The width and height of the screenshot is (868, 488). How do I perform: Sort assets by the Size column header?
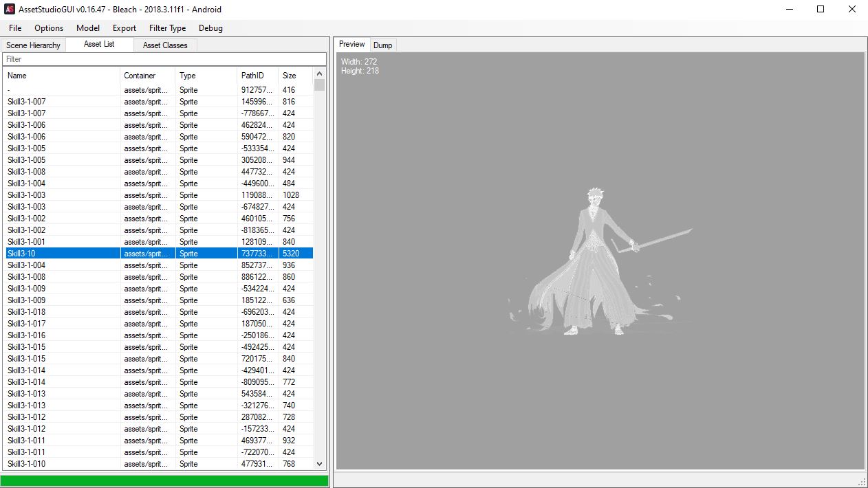pyautogui.click(x=296, y=76)
